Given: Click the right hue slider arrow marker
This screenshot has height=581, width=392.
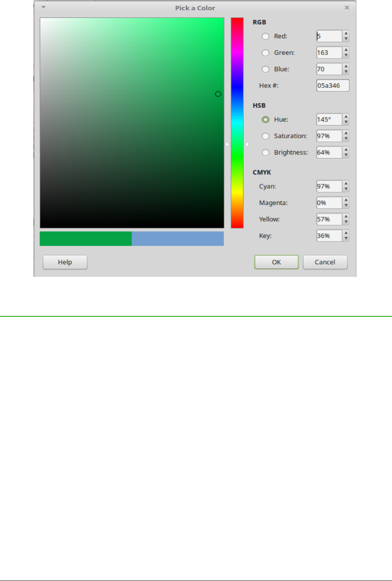Looking at the screenshot, I should [247, 144].
